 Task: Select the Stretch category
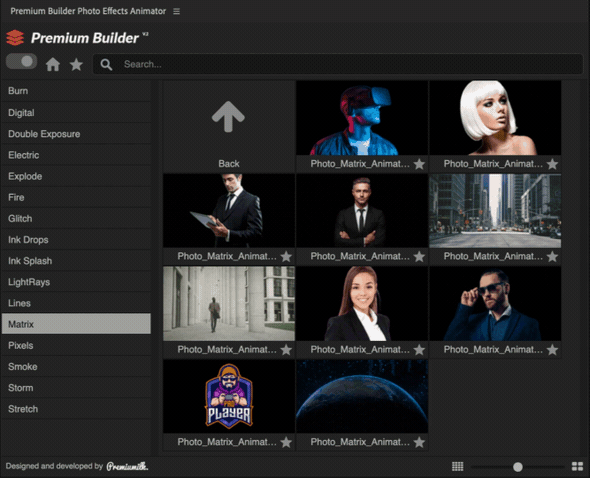tap(76, 409)
